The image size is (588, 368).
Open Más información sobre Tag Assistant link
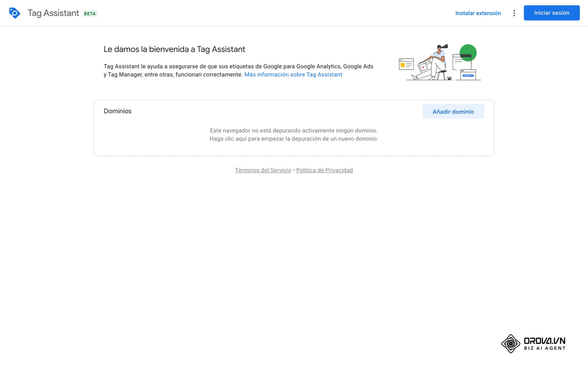pyautogui.click(x=293, y=75)
